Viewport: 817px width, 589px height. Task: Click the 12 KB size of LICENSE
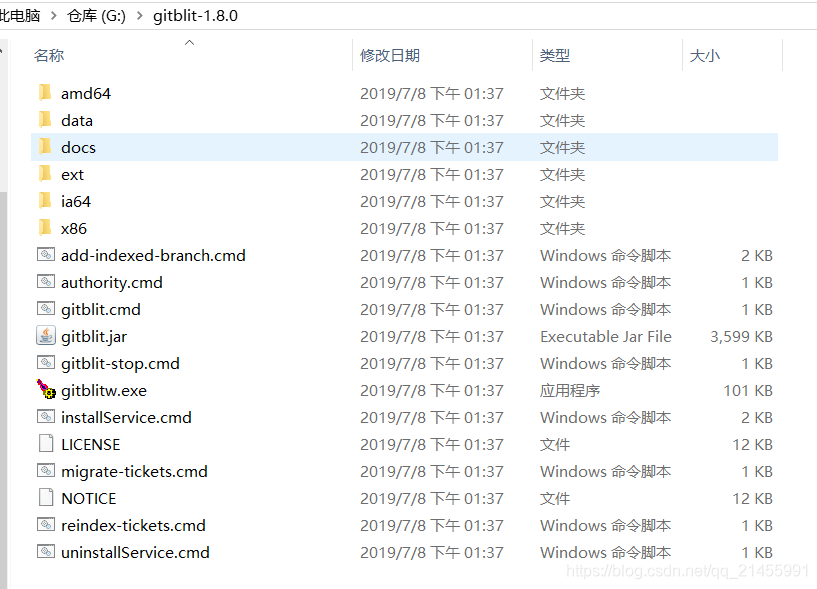tap(753, 445)
